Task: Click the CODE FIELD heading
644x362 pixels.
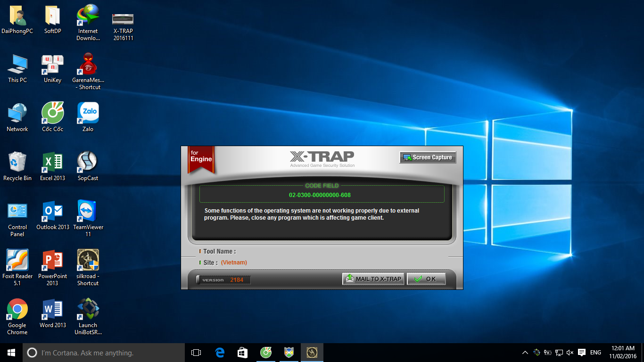Action: click(322, 186)
